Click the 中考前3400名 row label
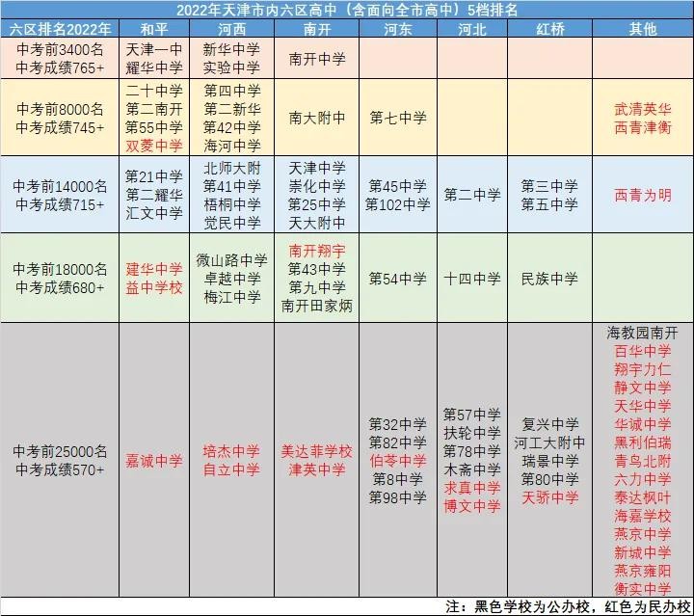The image size is (694, 616). pos(60,49)
